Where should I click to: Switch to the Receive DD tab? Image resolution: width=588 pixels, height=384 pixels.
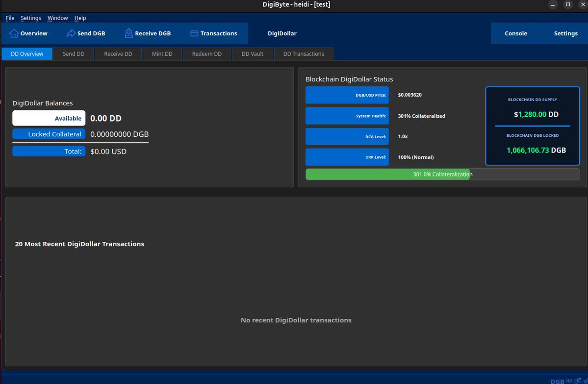point(118,53)
